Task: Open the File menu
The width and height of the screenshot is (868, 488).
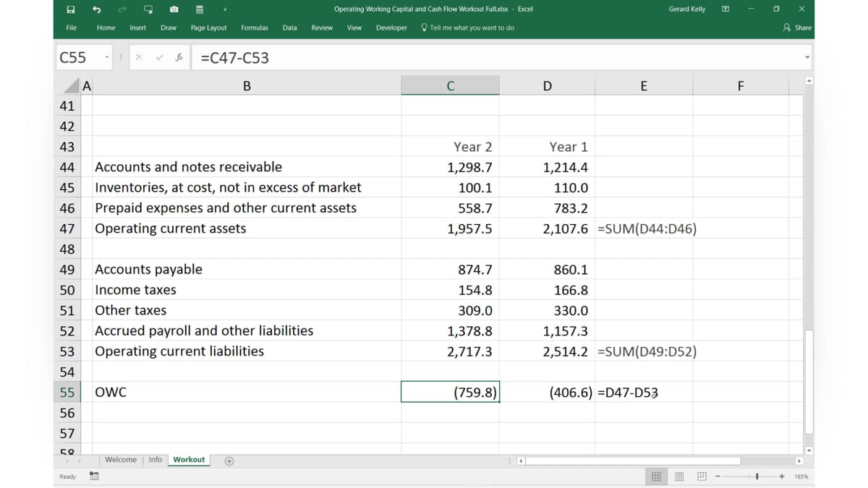Action: [x=72, y=27]
